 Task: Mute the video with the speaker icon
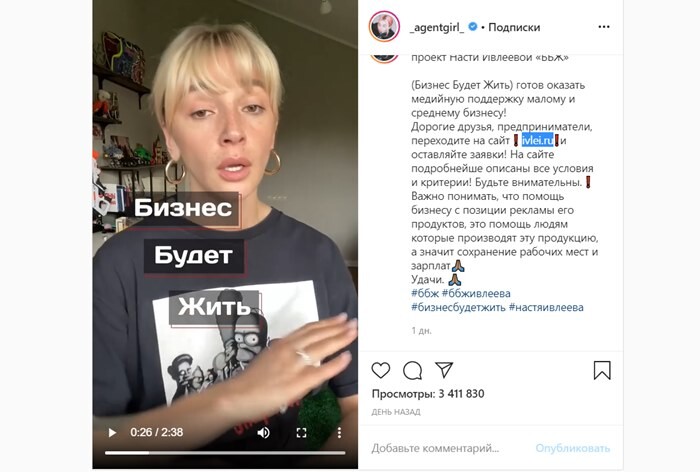point(263,432)
